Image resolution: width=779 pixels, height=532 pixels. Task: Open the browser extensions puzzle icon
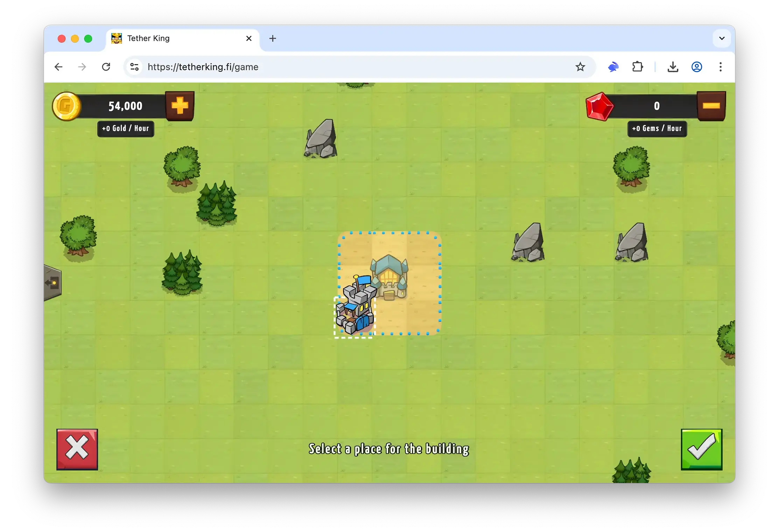coord(637,67)
